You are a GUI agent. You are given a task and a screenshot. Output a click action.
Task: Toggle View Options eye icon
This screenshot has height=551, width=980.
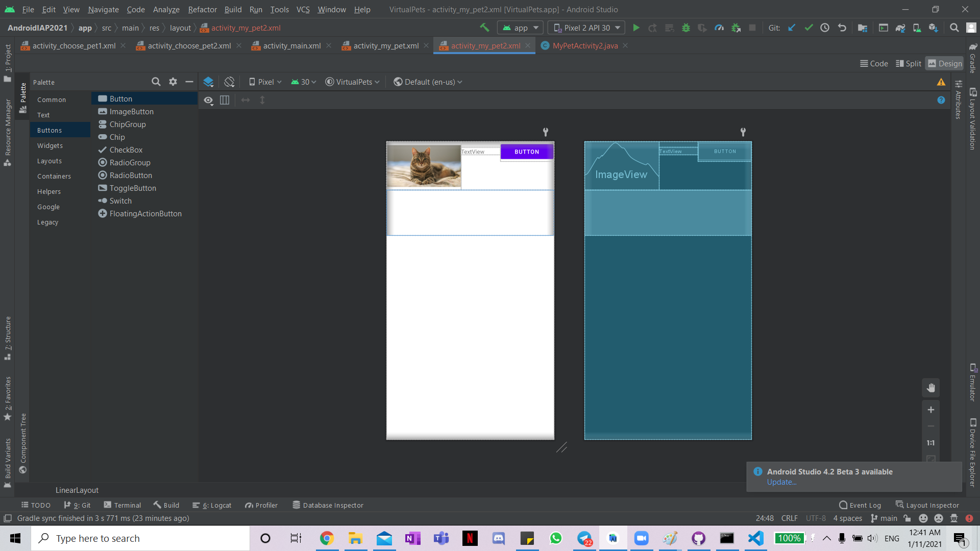[208, 101]
